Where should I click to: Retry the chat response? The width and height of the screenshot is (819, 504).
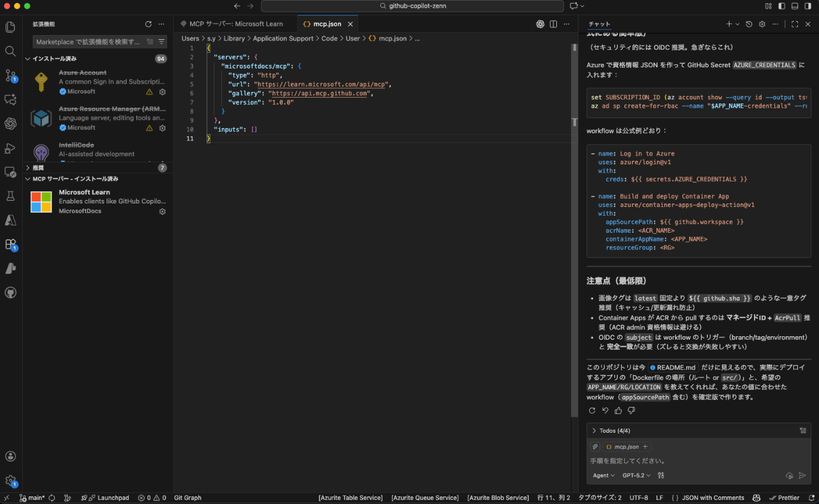click(592, 410)
